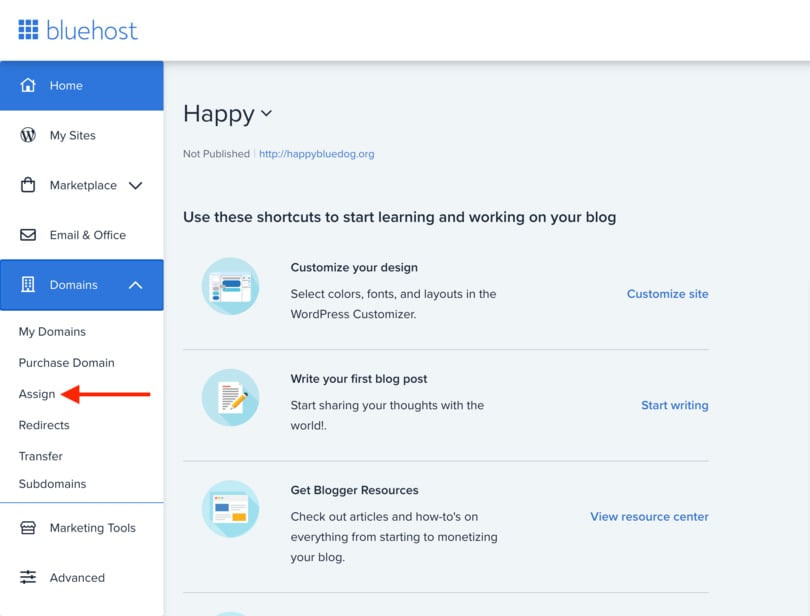Select Marketplace in the sidebar
Screen dimensions: 810x616
82,185
